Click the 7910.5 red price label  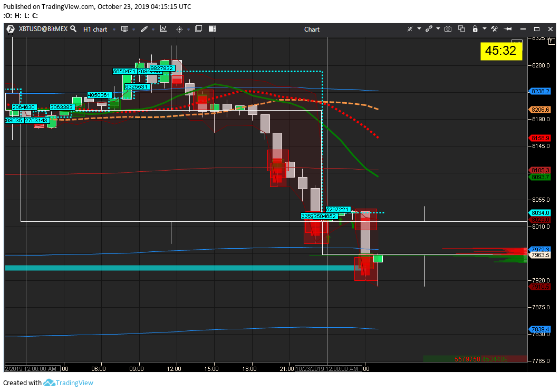pos(539,287)
